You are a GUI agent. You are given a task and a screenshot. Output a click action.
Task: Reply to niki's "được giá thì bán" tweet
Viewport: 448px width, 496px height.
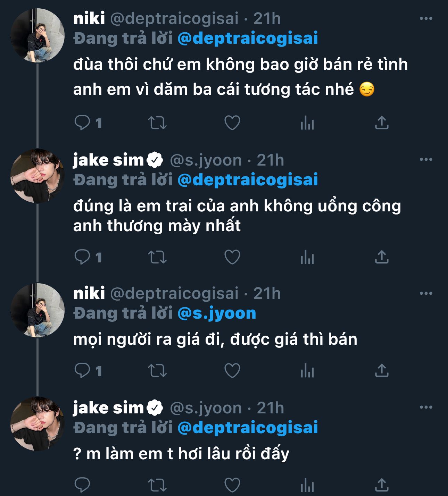point(82,371)
